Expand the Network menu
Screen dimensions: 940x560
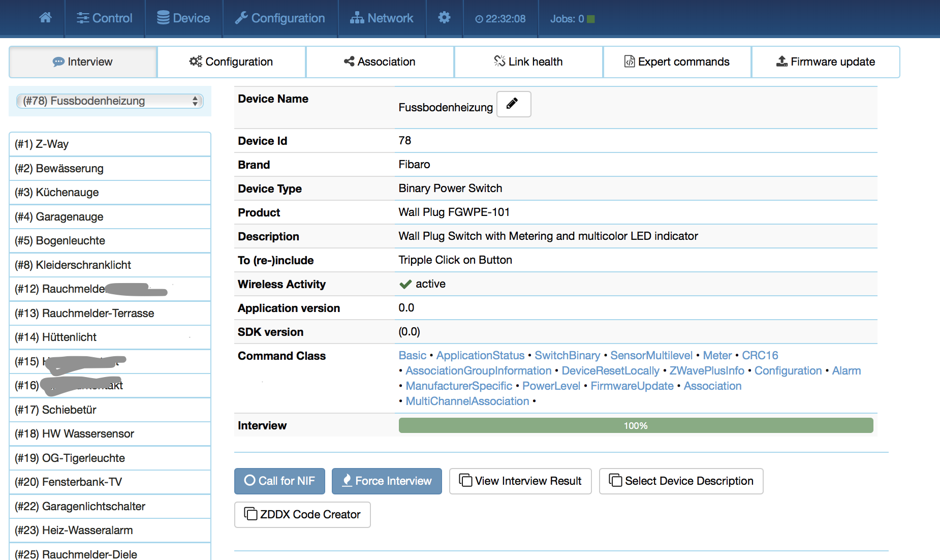click(382, 18)
